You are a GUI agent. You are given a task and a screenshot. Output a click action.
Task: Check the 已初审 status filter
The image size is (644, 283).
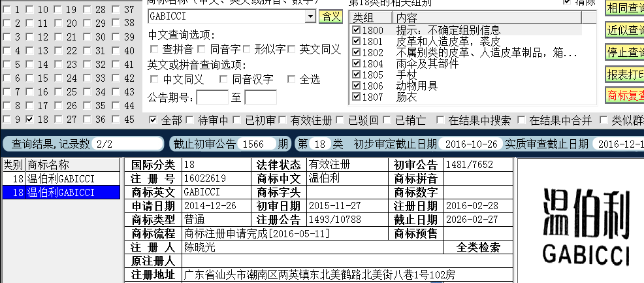[x=236, y=120]
